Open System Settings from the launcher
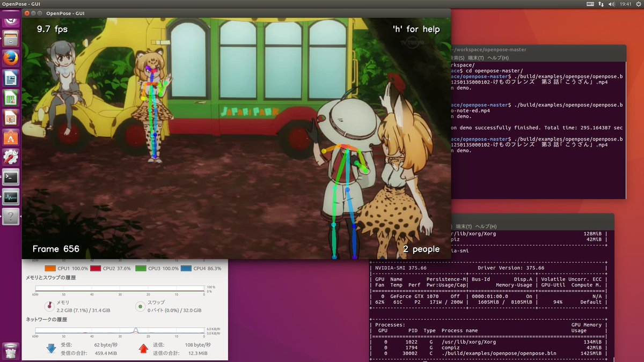This screenshot has height=362, width=644. point(11,157)
